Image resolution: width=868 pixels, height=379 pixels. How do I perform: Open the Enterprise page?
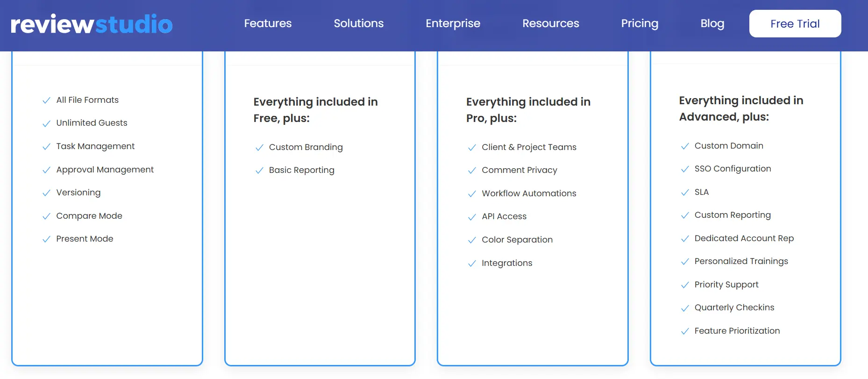[453, 23]
